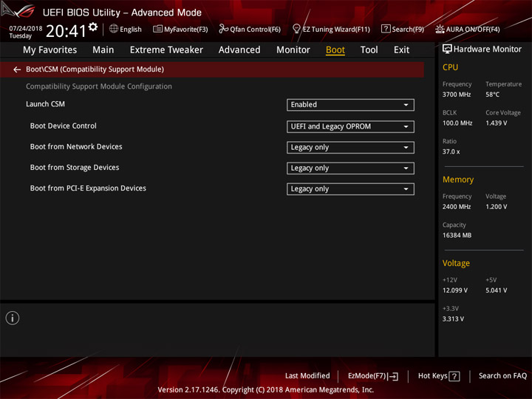Open the Advanced tab
This screenshot has width=532, height=399.
239,50
